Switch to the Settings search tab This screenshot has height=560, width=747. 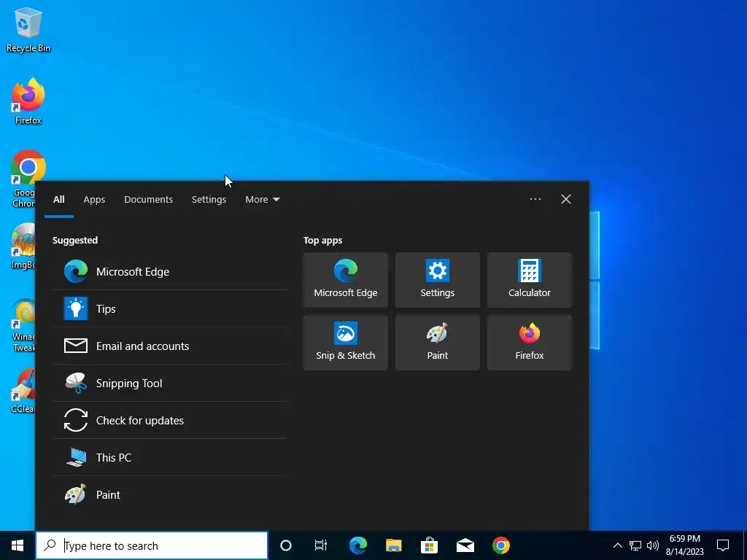tap(209, 199)
